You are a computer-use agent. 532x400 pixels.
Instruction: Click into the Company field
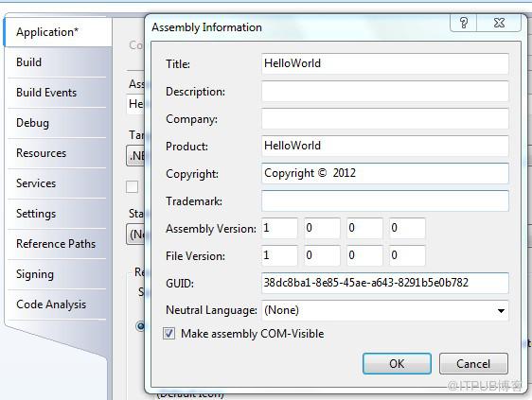385,118
